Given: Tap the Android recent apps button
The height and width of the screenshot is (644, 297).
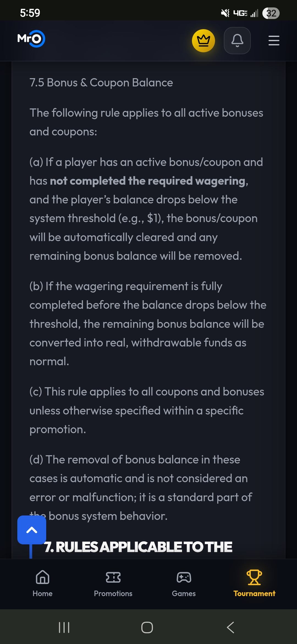Looking at the screenshot, I should pyautogui.click(x=64, y=627).
